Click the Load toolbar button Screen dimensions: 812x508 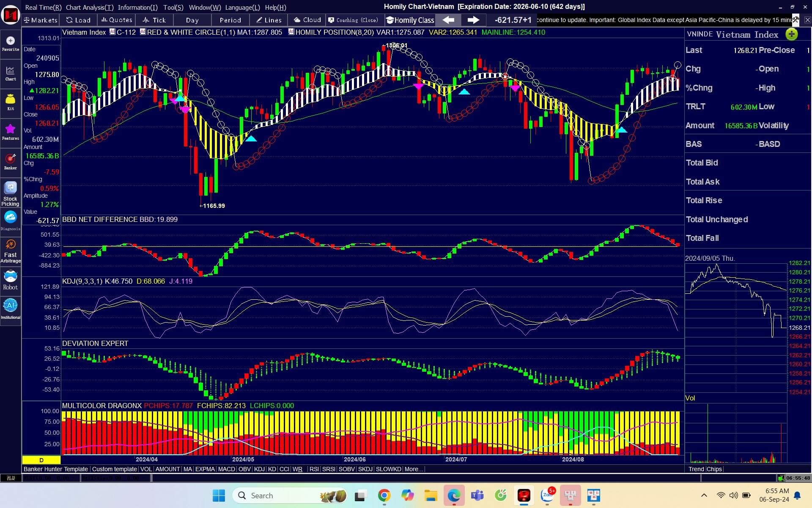click(x=79, y=20)
